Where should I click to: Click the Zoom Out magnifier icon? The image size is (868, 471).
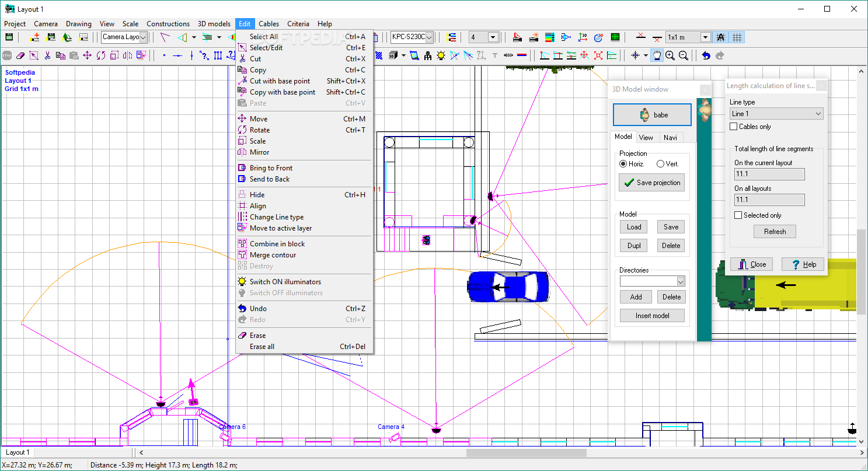point(683,55)
